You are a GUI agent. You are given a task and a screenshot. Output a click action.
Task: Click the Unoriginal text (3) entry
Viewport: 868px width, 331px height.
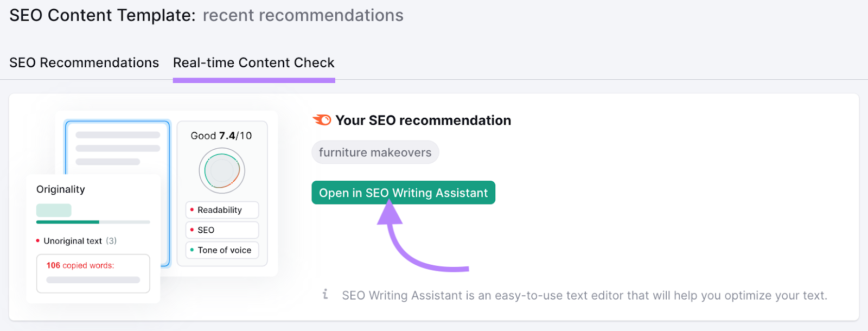click(76, 240)
